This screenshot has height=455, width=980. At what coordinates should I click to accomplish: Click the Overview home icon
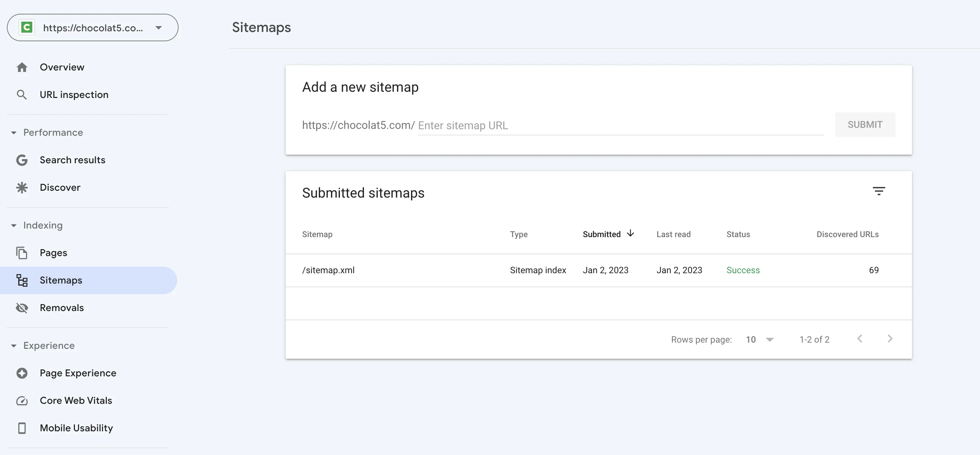click(x=22, y=67)
